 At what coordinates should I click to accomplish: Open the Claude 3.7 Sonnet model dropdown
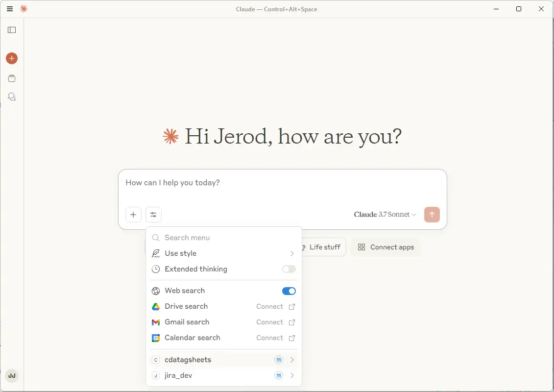[385, 215]
